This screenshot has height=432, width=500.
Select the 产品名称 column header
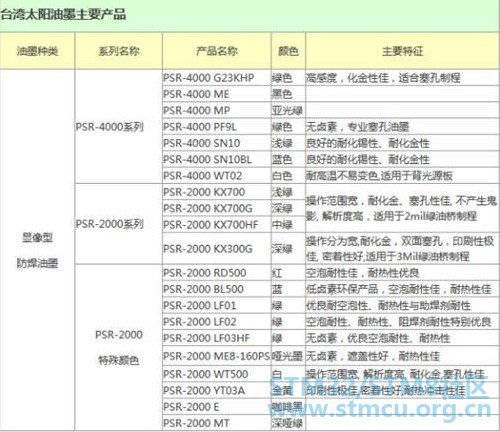[217, 51]
